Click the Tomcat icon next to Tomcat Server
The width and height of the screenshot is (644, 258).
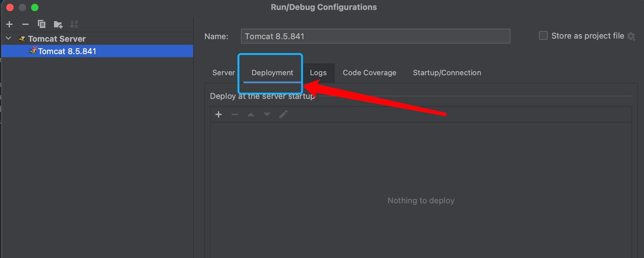[x=21, y=39]
